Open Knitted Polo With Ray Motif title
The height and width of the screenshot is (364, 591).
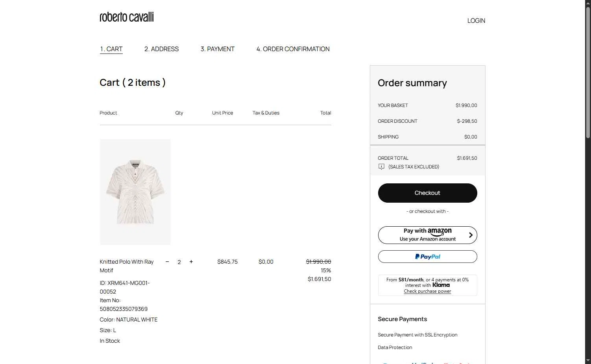click(127, 266)
